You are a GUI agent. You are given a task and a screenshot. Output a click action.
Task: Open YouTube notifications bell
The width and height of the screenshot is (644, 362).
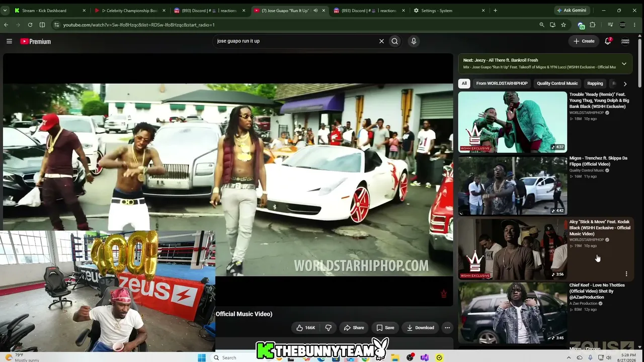coord(608,41)
